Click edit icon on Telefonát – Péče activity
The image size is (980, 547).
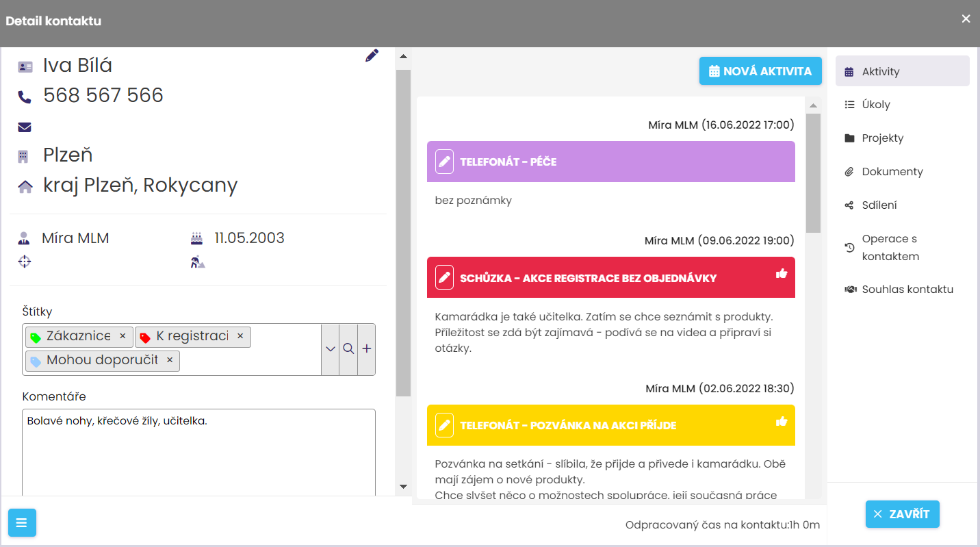tap(444, 162)
